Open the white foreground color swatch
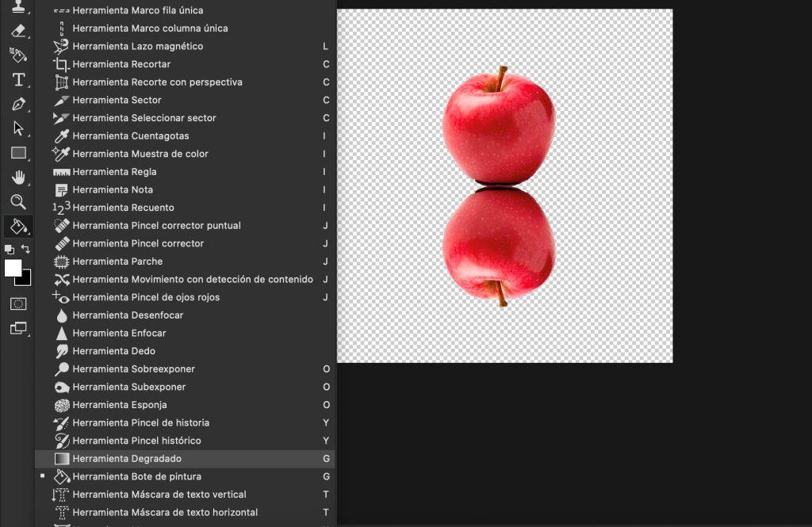The image size is (812, 527). (13, 268)
